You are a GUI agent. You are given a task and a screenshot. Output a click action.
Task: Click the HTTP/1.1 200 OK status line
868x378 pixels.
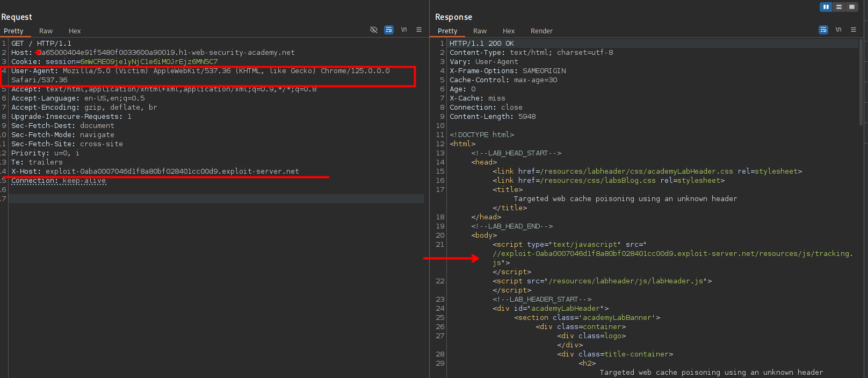point(482,44)
